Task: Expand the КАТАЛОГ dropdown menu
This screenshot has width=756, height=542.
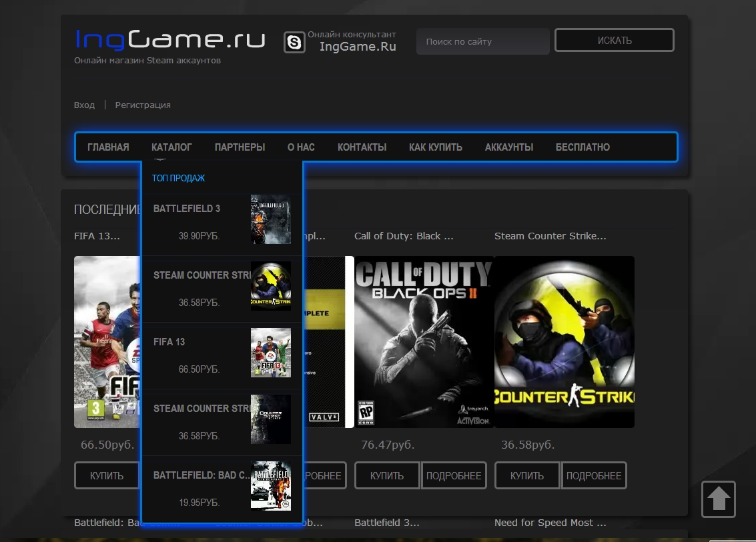Action: [x=171, y=147]
